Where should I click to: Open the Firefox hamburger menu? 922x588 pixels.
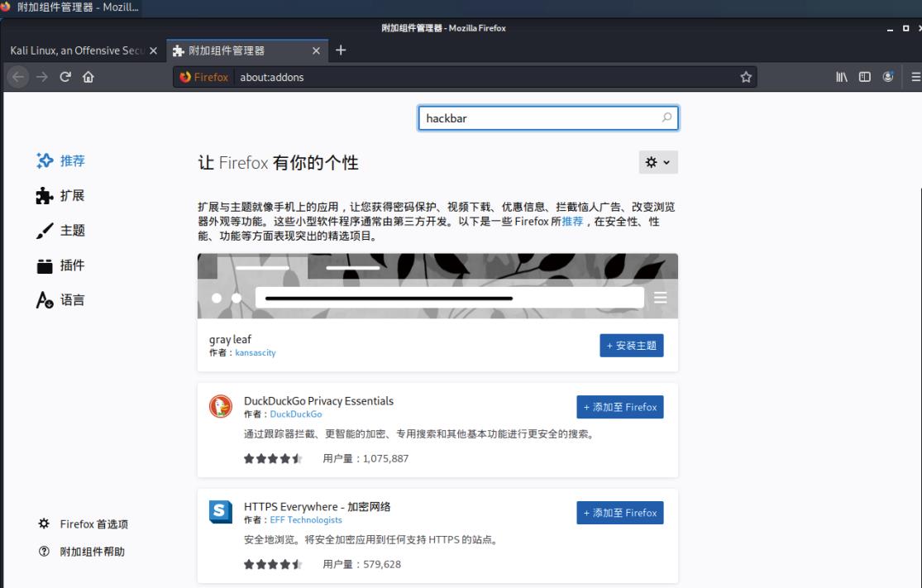[x=915, y=77]
